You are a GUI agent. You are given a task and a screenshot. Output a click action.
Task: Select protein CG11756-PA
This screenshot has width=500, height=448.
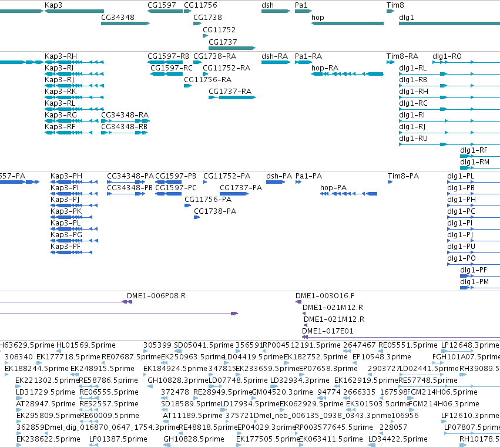(208, 200)
